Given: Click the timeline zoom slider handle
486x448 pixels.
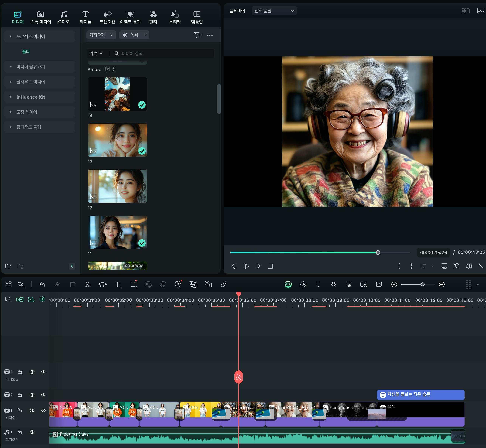Looking at the screenshot, I should 423,284.
